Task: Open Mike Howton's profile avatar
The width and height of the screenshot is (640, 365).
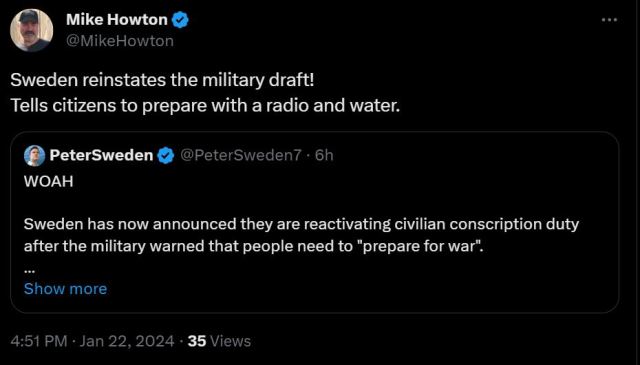Action: coord(31,30)
